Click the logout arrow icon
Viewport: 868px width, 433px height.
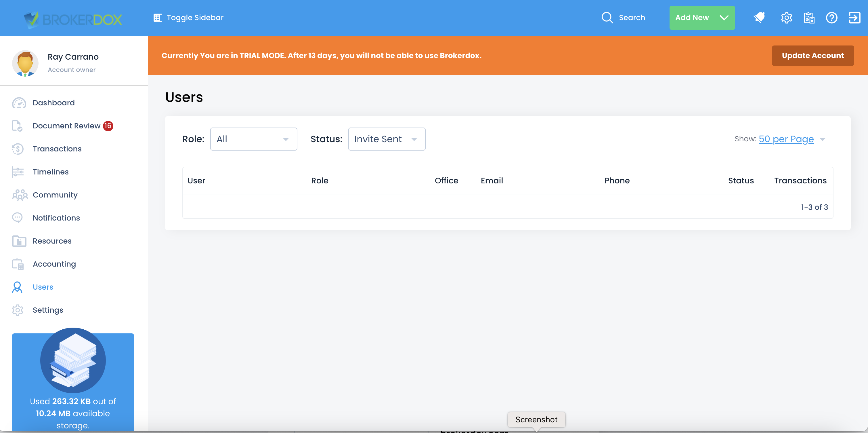pyautogui.click(x=854, y=18)
